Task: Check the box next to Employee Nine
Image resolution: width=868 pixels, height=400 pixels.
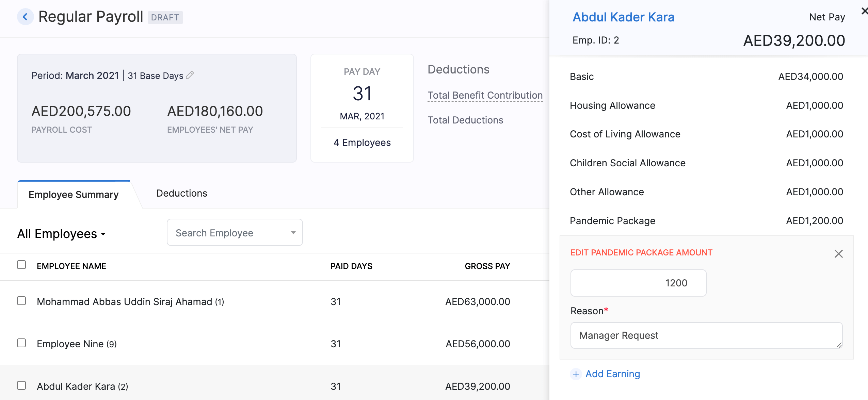Action: tap(22, 343)
